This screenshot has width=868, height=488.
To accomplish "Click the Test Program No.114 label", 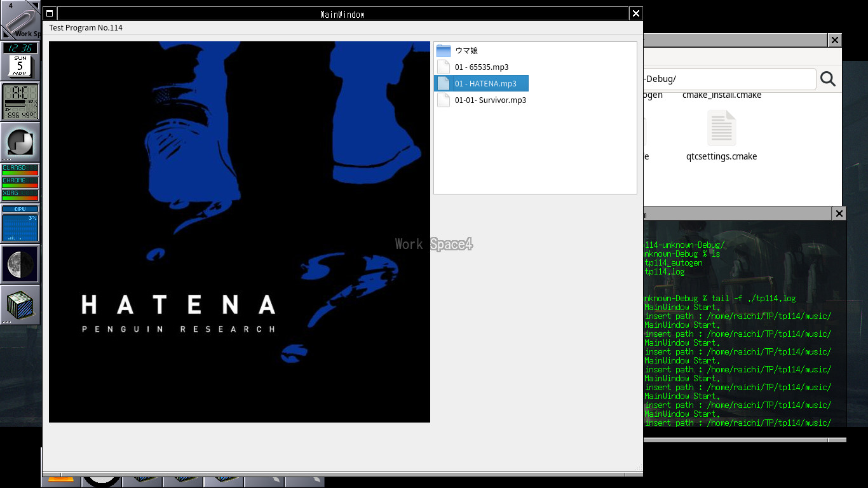I will click(x=86, y=28).
